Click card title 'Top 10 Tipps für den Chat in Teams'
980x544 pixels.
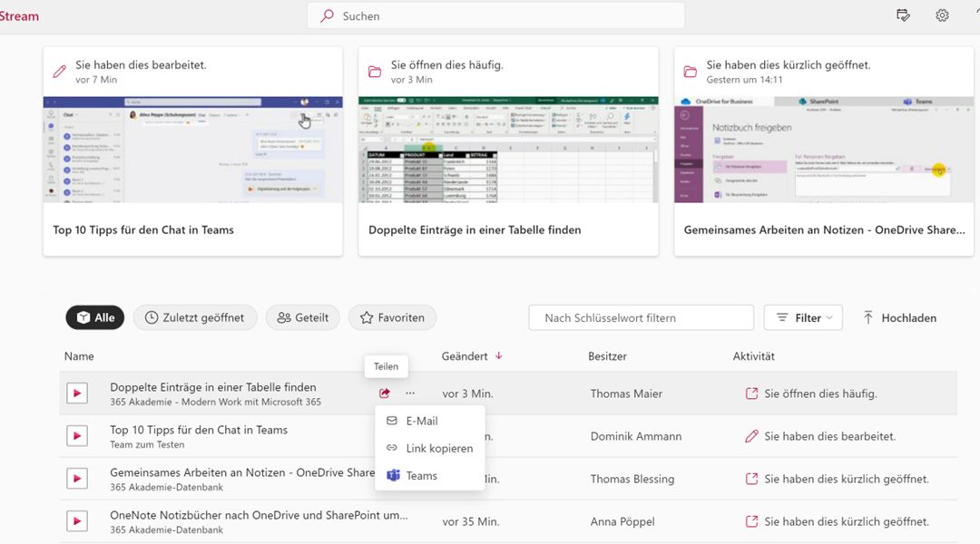point(143,230)
